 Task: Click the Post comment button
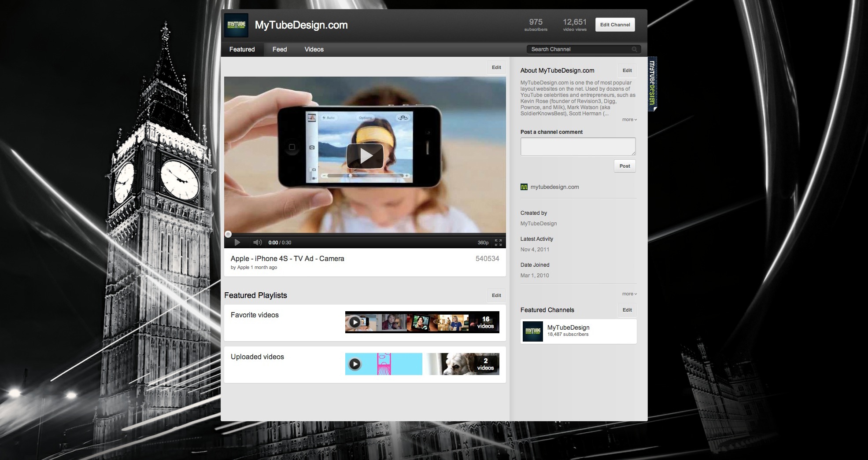click(x=625, y=166)
